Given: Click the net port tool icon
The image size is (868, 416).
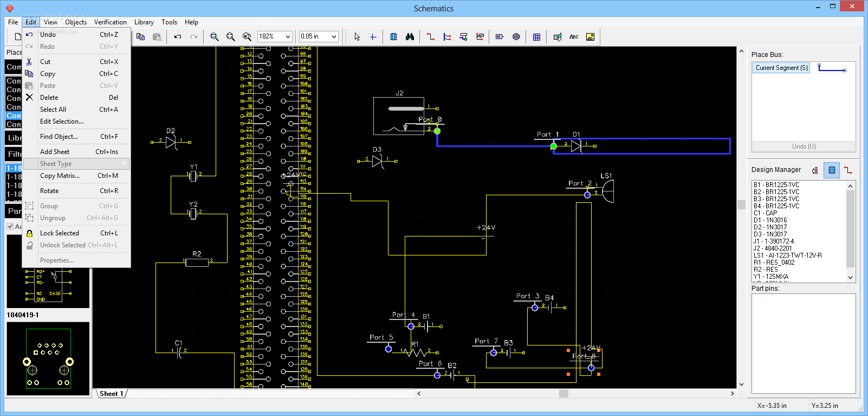Looking at the screenshot, I should pos(480,37).
